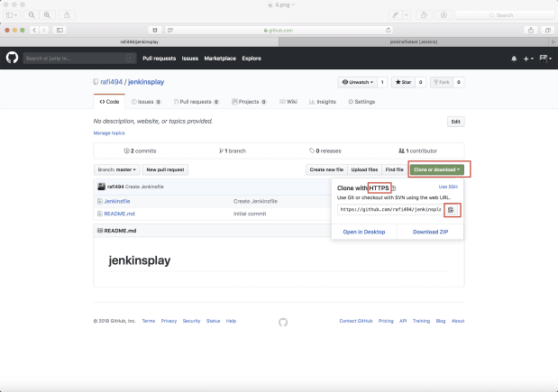558x392 pixels.
Task: Toggle the Unwatch repository button
Action: point(357,82)
